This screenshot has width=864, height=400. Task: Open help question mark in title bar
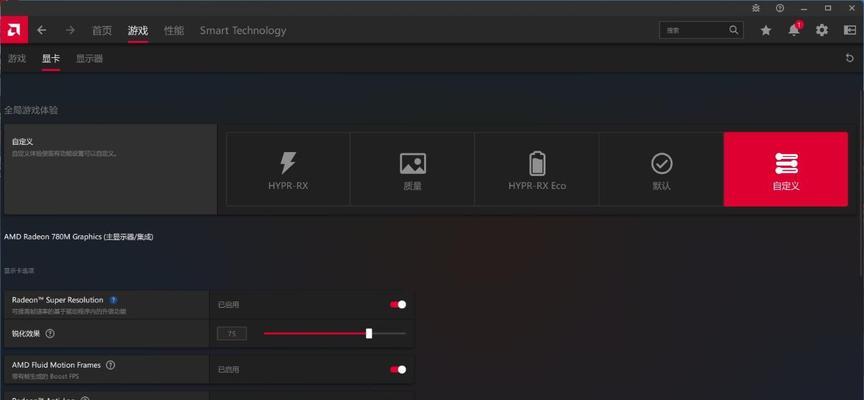tap(780, 8)
